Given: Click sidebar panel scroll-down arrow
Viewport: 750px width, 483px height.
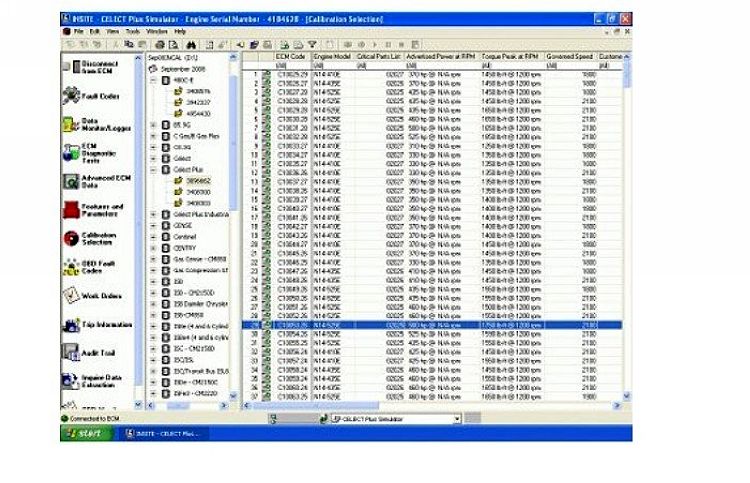Looking at the screenshot, I should click(138, 405).
